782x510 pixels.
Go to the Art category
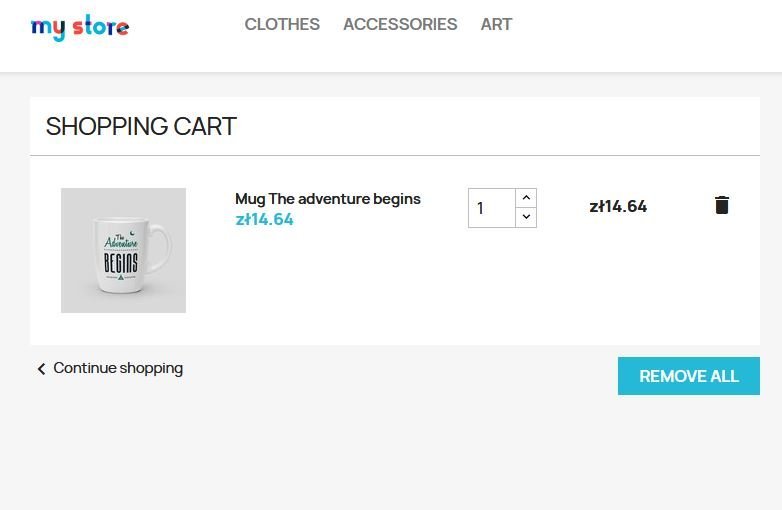[496, 24]
